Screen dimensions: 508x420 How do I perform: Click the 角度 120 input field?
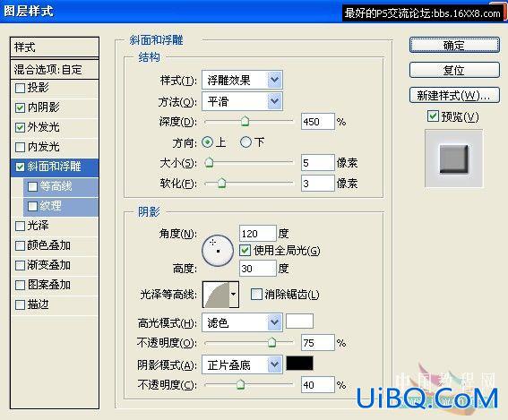click(258, 234)
